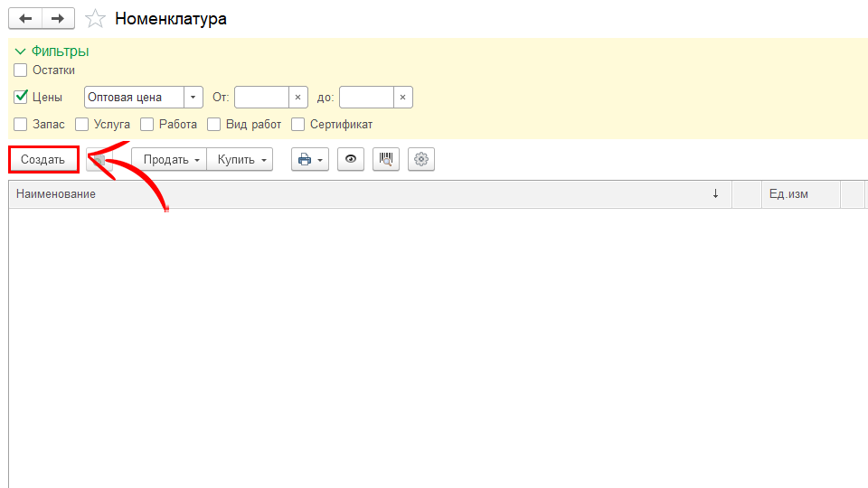Screen dimensions: 868x488
Task: Uncheck the Цены checkbox
Action: tap(21, 98)
